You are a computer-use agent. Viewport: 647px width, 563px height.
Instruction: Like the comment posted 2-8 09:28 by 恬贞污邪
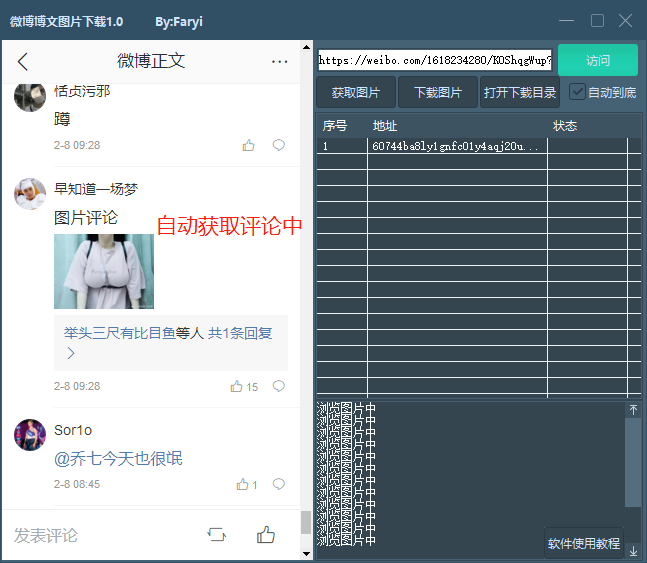click(248, 145)
